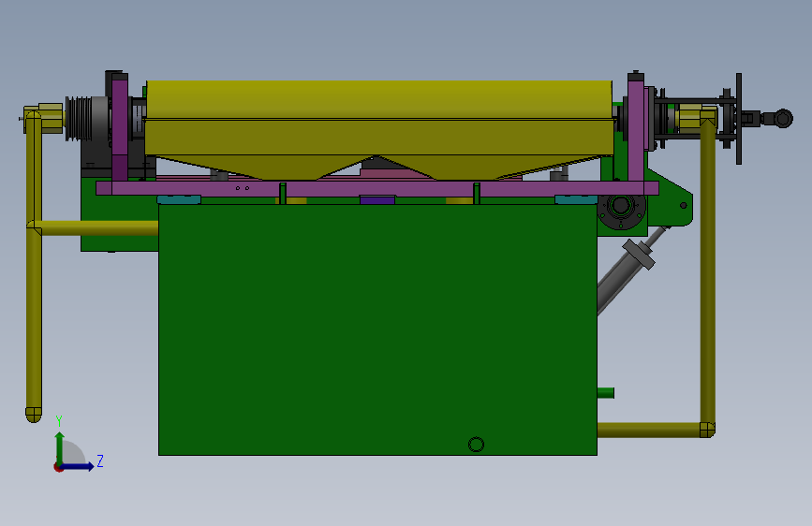Select the right purple upright bracket

point(636,128)
